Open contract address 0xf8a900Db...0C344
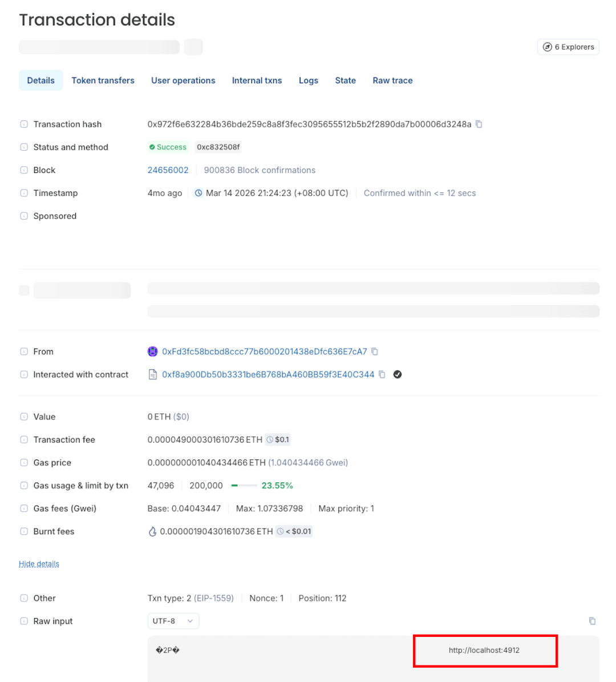This screenshot has width=616, height=682. pos(268,374)
